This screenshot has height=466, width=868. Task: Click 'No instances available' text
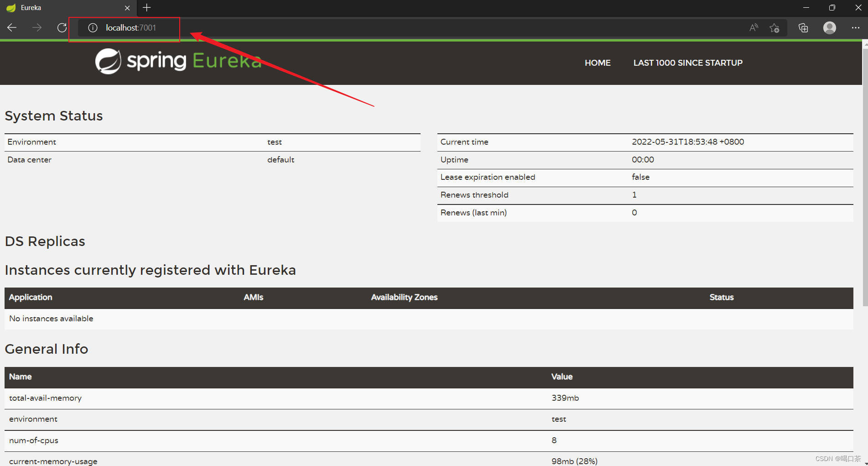[51, 319]
